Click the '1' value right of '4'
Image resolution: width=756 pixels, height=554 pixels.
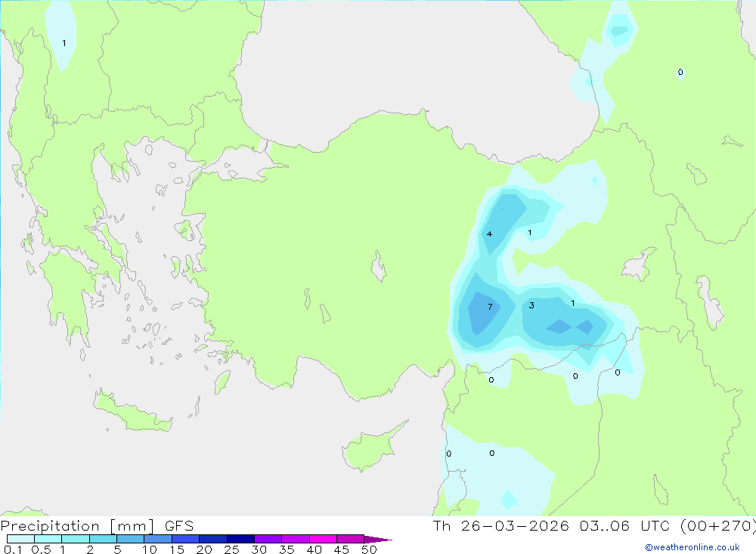(529, 232)
